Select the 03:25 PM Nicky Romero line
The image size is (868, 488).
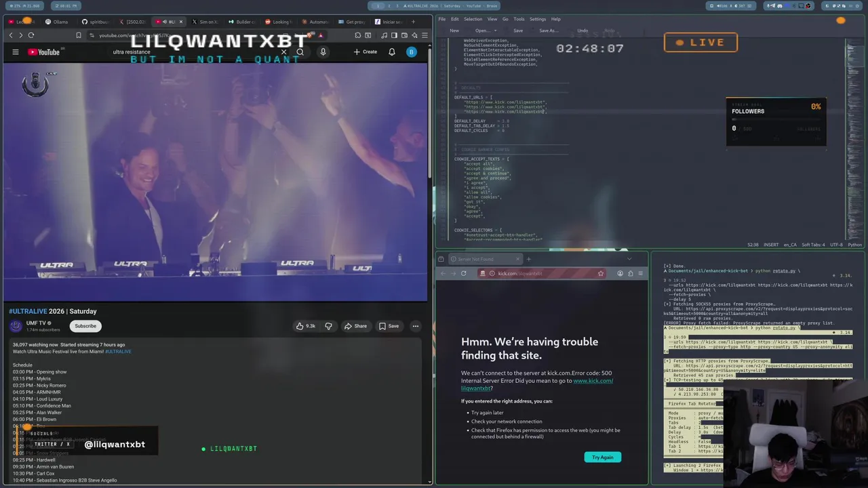point(39,385)
